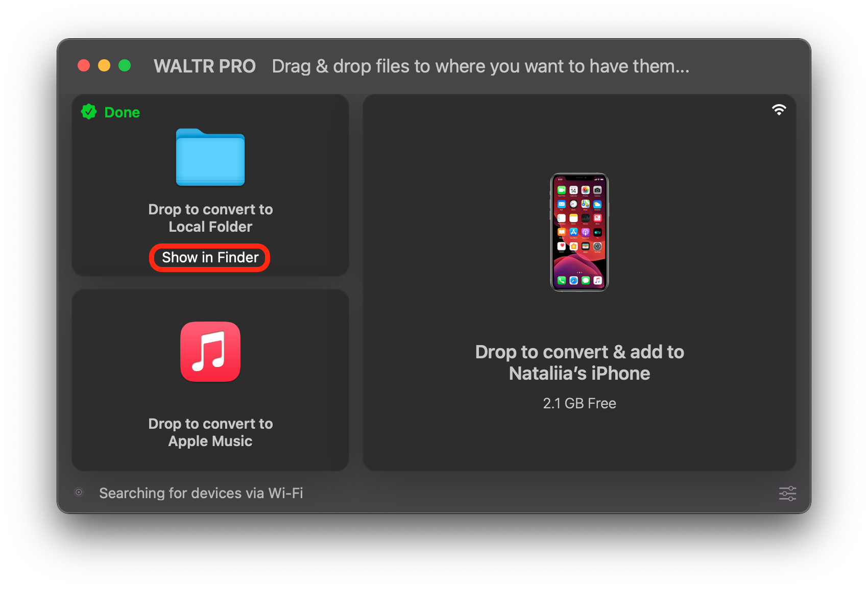
Task: Click the searching indicator dot icon
Action: pyautogui.click(x=79, y=493)
